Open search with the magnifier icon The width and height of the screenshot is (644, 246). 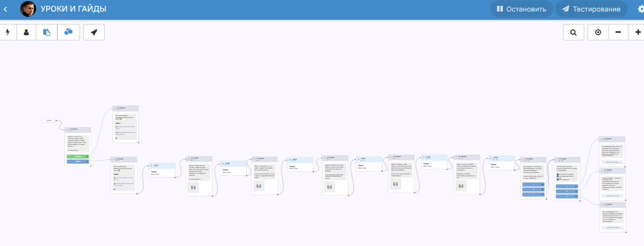tap(573, 32)
